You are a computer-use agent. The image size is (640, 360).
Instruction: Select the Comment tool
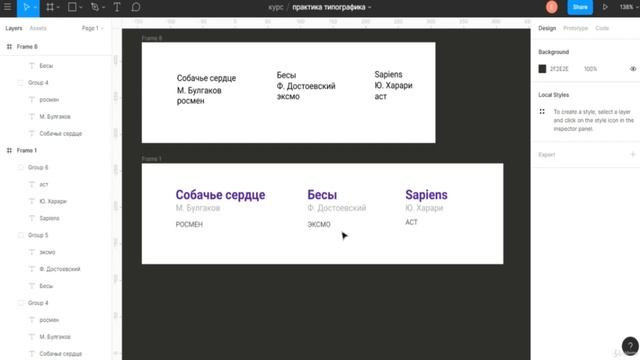[x=136, y=7]
